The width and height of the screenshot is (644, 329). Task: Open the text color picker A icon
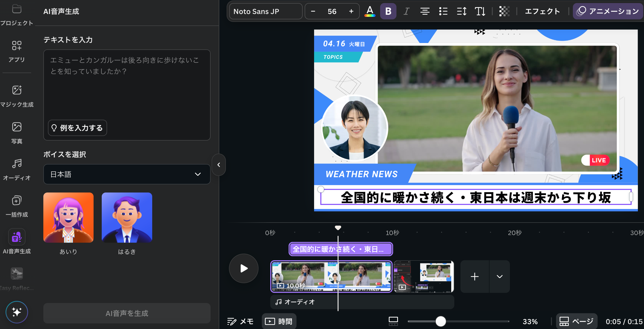(370, 11)
